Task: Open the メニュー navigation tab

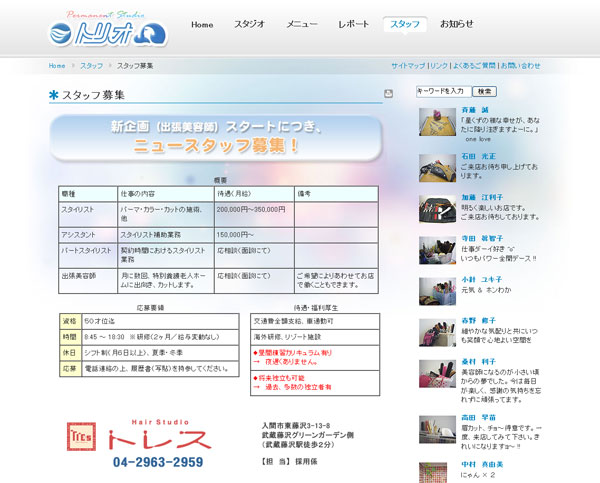Action: [x=302, y=24]
